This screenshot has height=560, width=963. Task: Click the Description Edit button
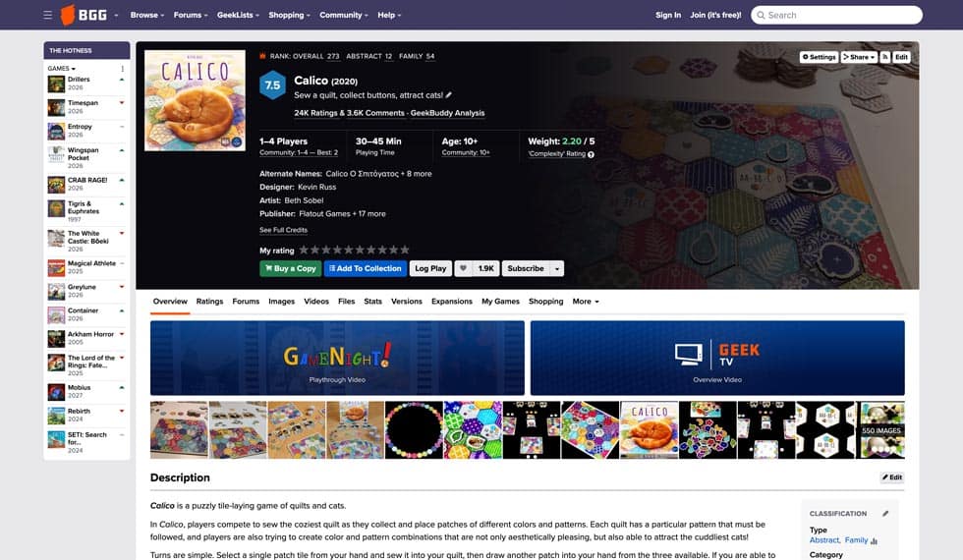point(892,477)
